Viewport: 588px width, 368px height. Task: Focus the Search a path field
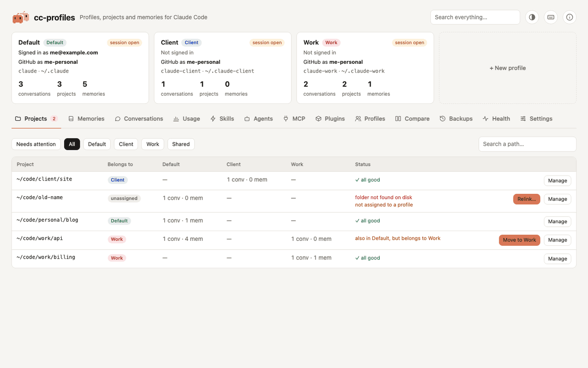tap(527, 144)
